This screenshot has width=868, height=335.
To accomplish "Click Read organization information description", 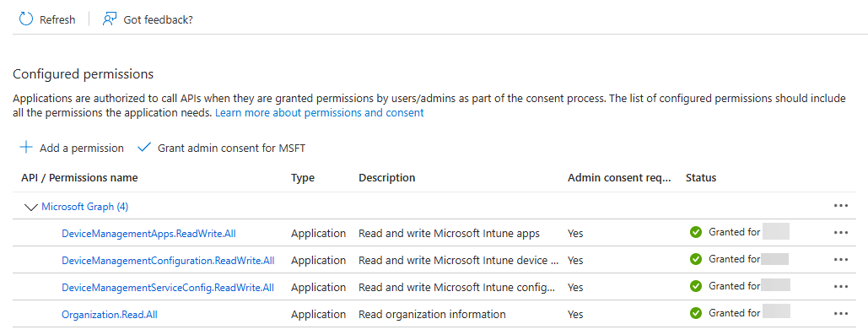I will click(433, 315).
